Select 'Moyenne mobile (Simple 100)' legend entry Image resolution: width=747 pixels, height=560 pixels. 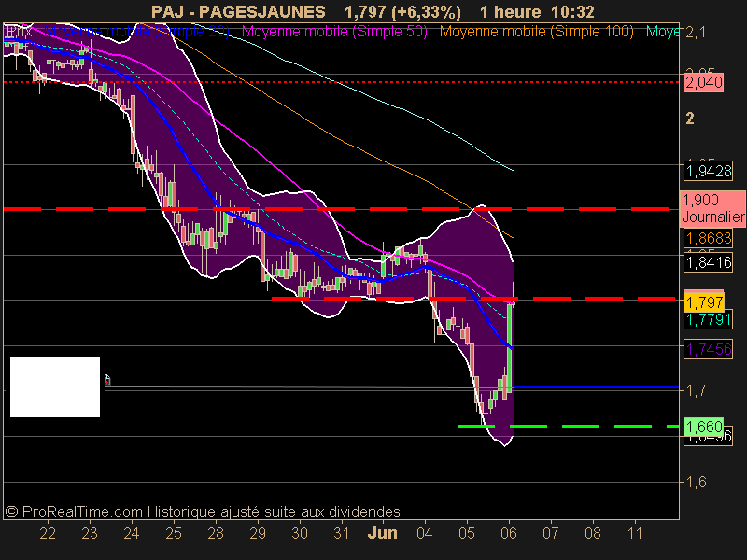coord(536,32)
